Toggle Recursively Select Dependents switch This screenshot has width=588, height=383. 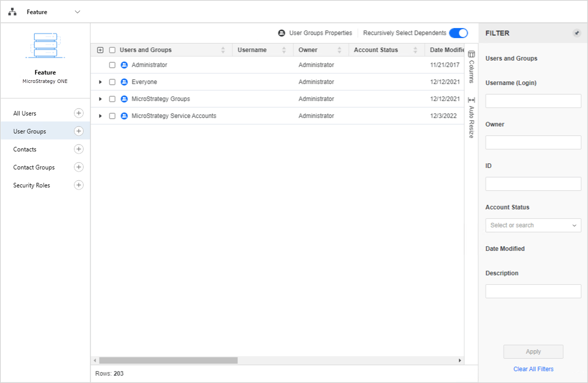(x=458, y=33)
